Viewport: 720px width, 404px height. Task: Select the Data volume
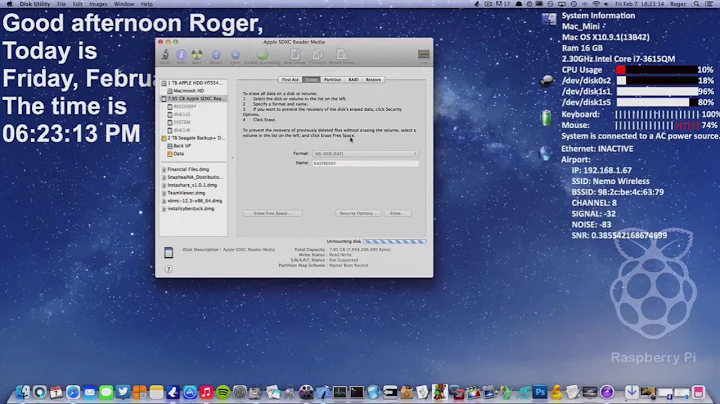(x=193, y=153)
